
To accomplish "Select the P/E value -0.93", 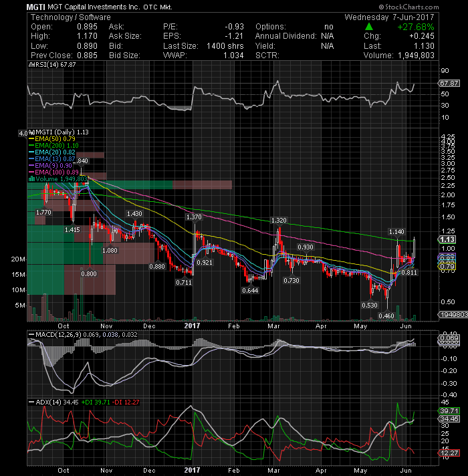I will coord(234,27).
